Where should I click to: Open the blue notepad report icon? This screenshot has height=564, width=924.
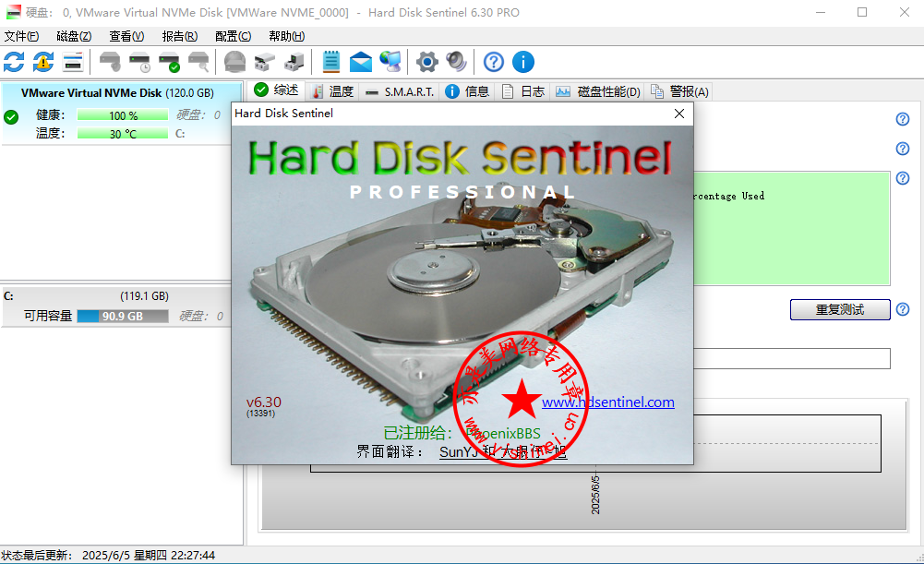[x=331, y=62]
